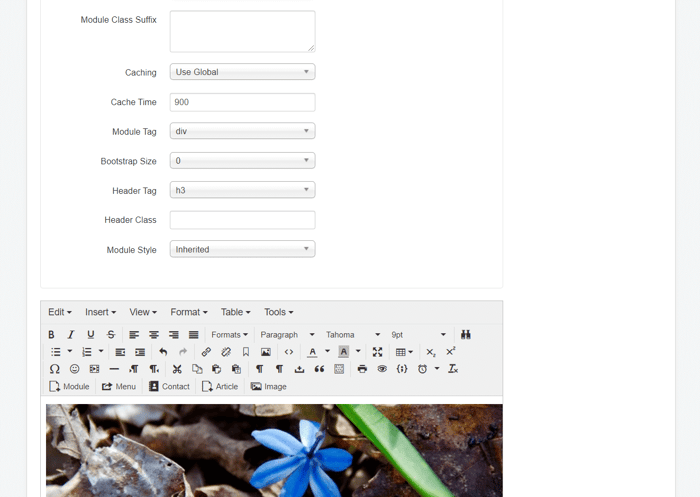Image resolution: width=700 pixels, height=497 pixels.
Task: Click the Menu insert button
Action: point(119,386)
